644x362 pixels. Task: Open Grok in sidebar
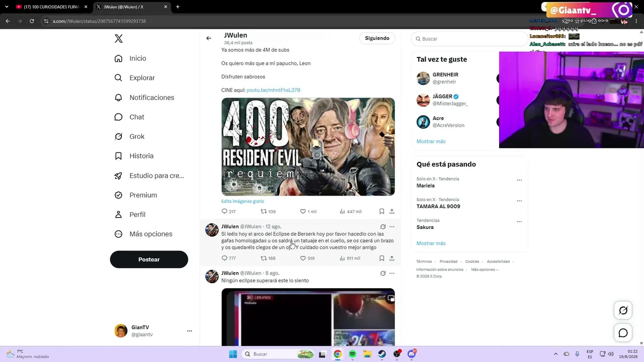[x=129, y=136]
